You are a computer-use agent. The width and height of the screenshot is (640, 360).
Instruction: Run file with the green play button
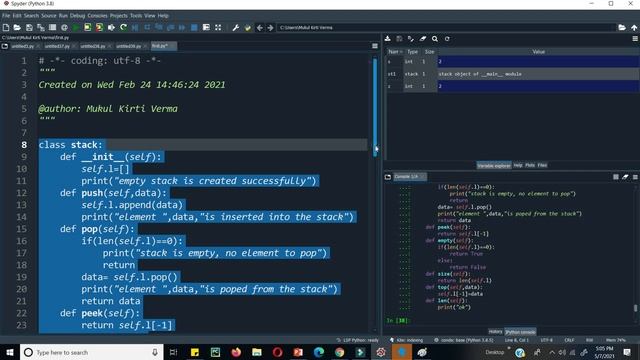click(x=76, y=27)
